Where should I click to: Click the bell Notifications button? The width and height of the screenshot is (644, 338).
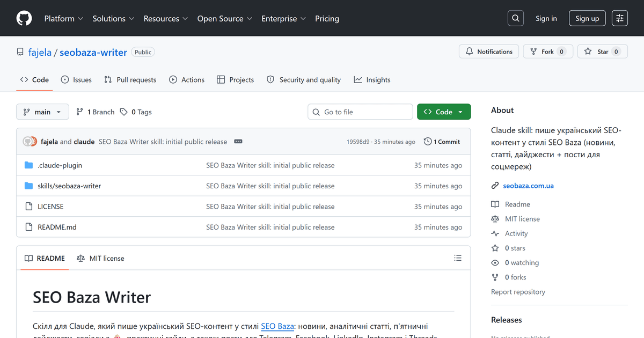[x=489, y=52]
